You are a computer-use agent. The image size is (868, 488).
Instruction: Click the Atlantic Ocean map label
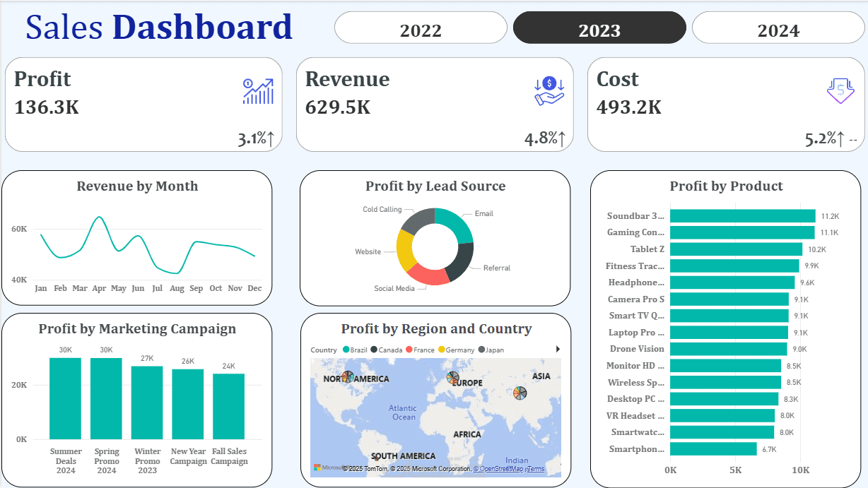click(403, 412)
